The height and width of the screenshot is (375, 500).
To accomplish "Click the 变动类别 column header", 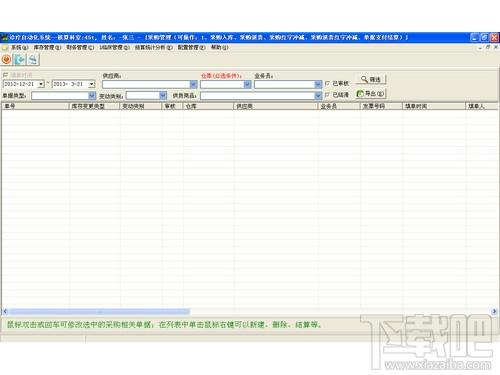I will pyautogui.click(x=140, y=106).
